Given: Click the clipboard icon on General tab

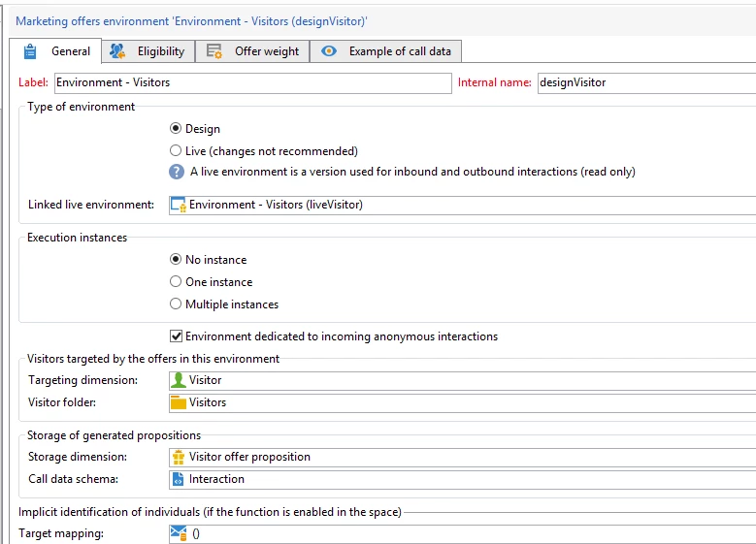Looking at the screenshot, I should 30,51.
